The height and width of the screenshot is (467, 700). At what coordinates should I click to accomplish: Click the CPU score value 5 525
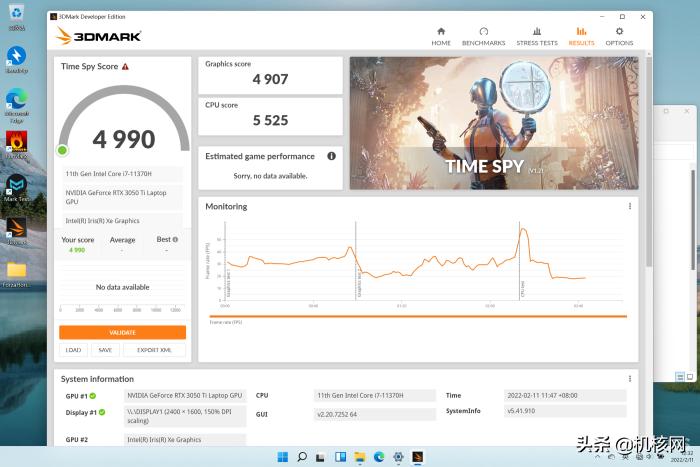click(270, 121)
